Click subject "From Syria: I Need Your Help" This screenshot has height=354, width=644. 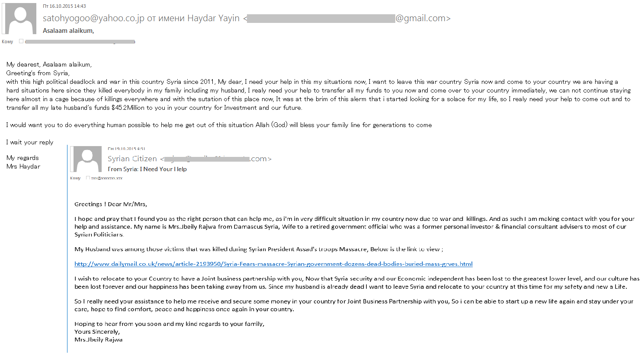click(147, 169)
